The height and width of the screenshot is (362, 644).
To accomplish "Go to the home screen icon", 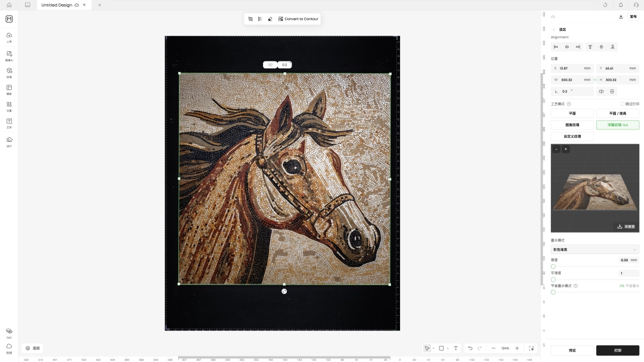I will coord(9,5).
